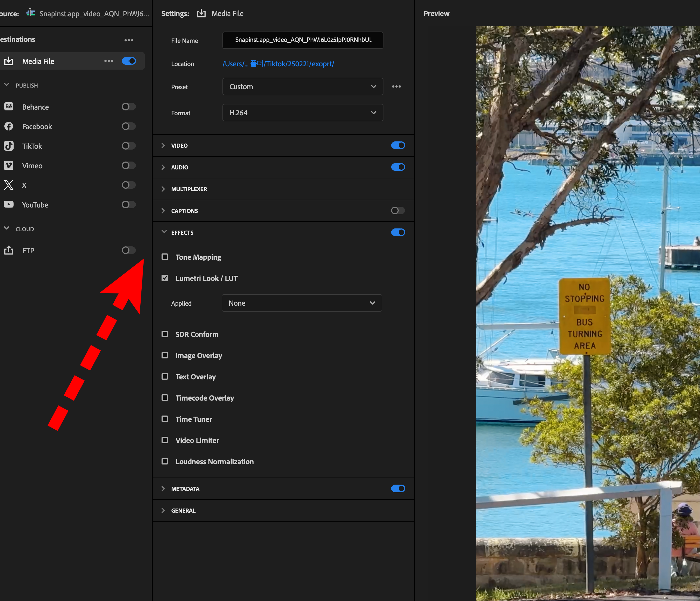The height and width of the screenshot is (601, 700).
Task: Open the Applied LUT dropdown
Action: pos(302,303)
